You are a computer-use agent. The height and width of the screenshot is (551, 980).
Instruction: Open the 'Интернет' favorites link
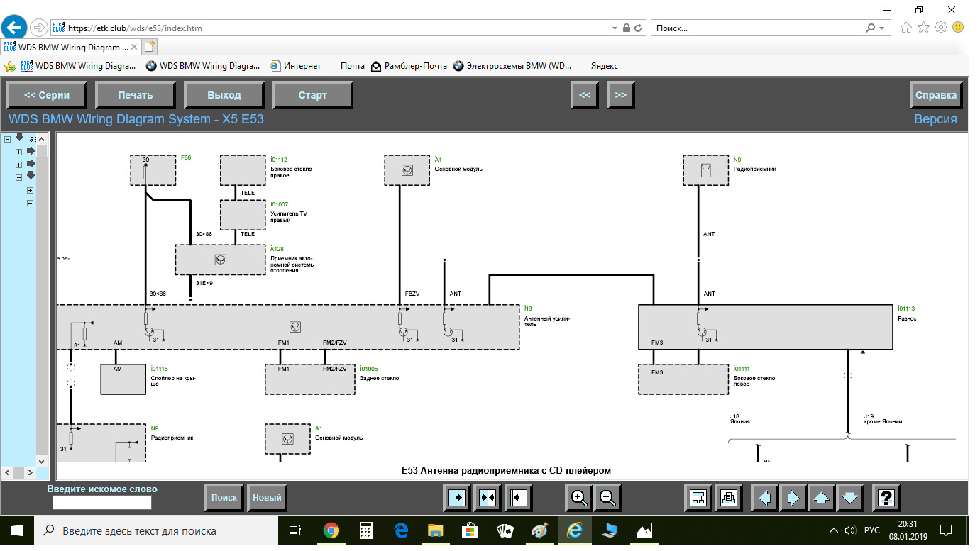click(295, 66)
